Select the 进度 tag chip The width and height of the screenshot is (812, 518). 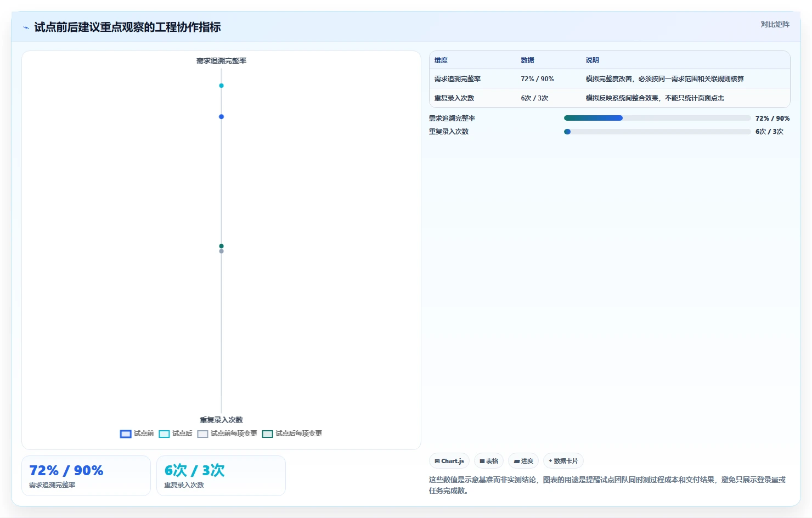click(523, 461)
